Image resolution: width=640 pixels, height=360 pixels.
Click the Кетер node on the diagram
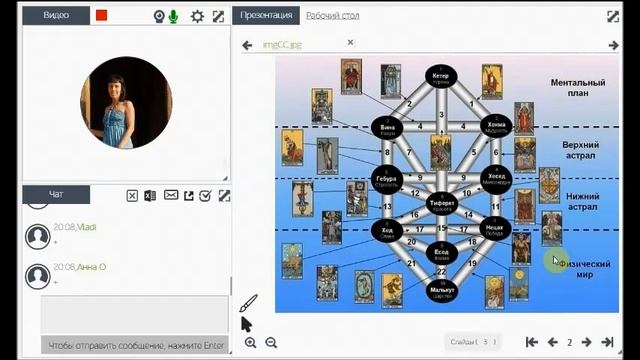click(x=441, y=77)
